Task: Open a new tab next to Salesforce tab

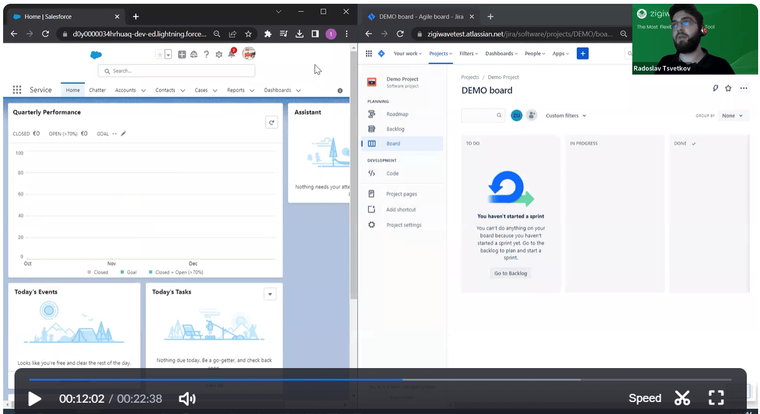Action: tap(136, 16)
